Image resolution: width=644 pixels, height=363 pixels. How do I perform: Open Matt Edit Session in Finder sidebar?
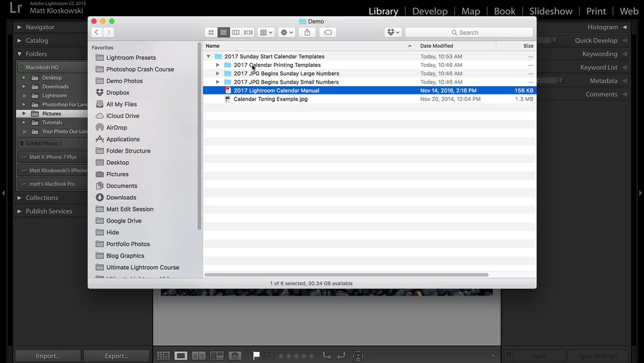[129, 209]
